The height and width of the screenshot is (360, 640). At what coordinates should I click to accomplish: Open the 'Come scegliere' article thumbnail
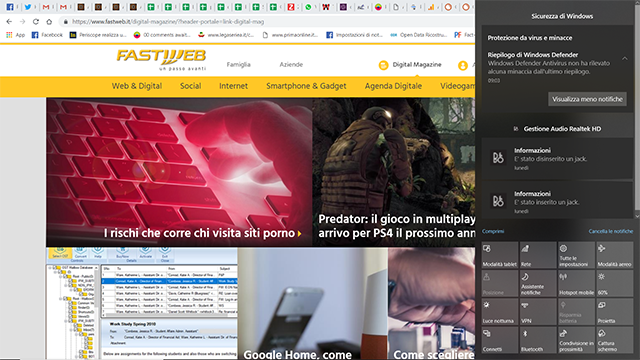[431, 303]
